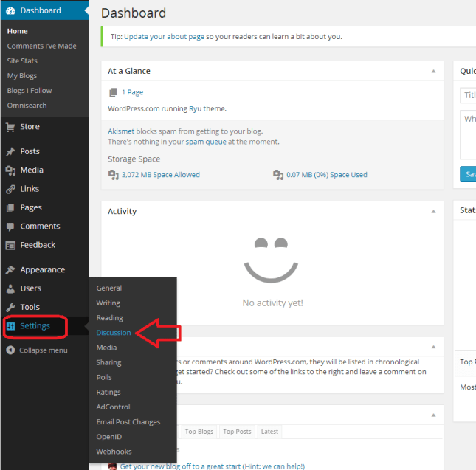
Task: Click the 1 Page link
Action: coord(132,92)
